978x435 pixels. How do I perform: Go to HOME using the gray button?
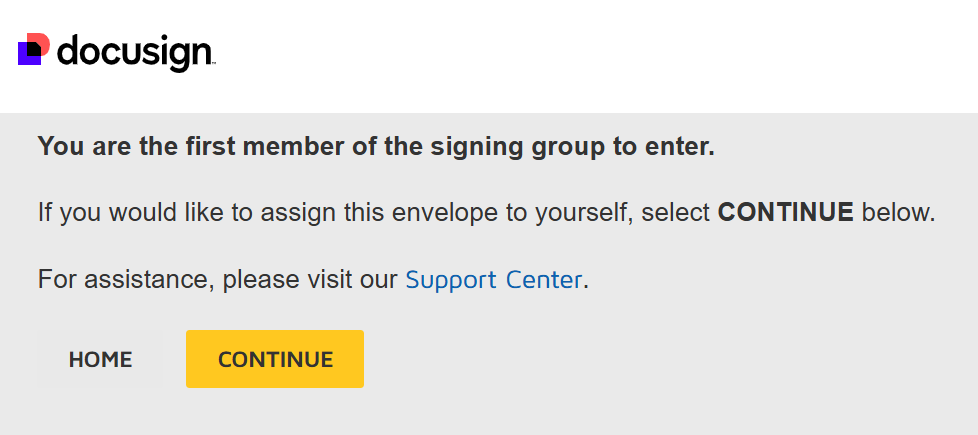tap(100, 359)
